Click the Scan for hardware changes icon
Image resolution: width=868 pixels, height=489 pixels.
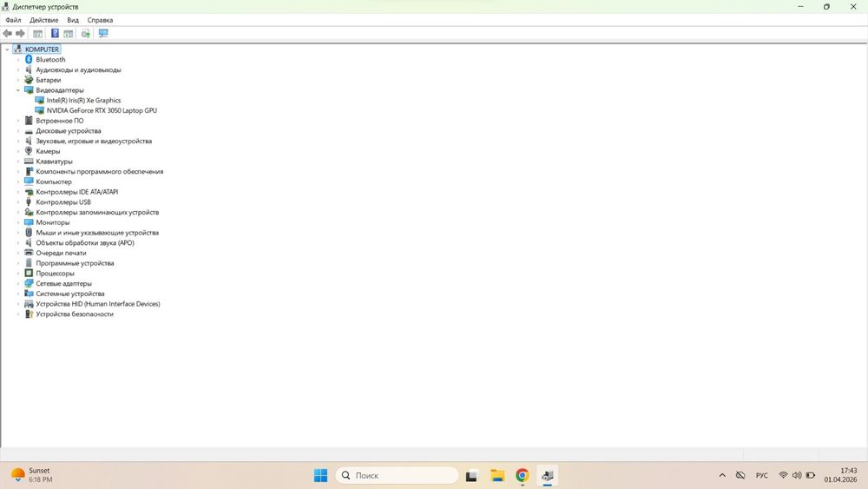click(86, 34)
